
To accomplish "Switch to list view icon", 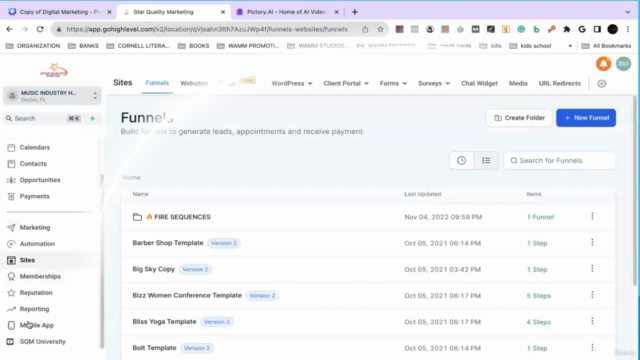I will (486, 160).
